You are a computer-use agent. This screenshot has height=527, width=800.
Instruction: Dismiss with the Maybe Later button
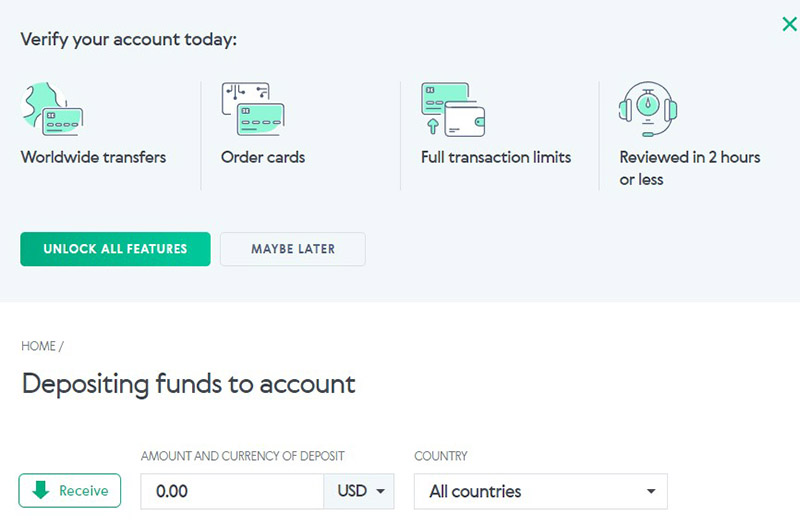click(293, 249)
